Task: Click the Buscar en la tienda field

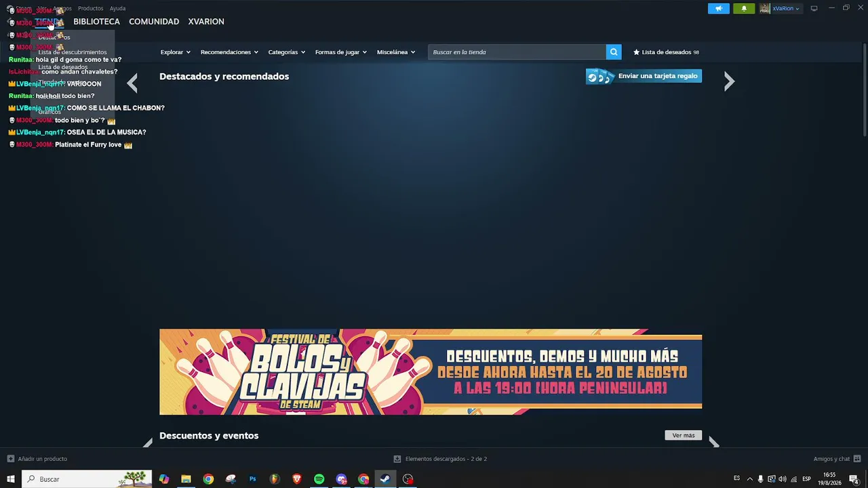Action: [x=517, y=52]
